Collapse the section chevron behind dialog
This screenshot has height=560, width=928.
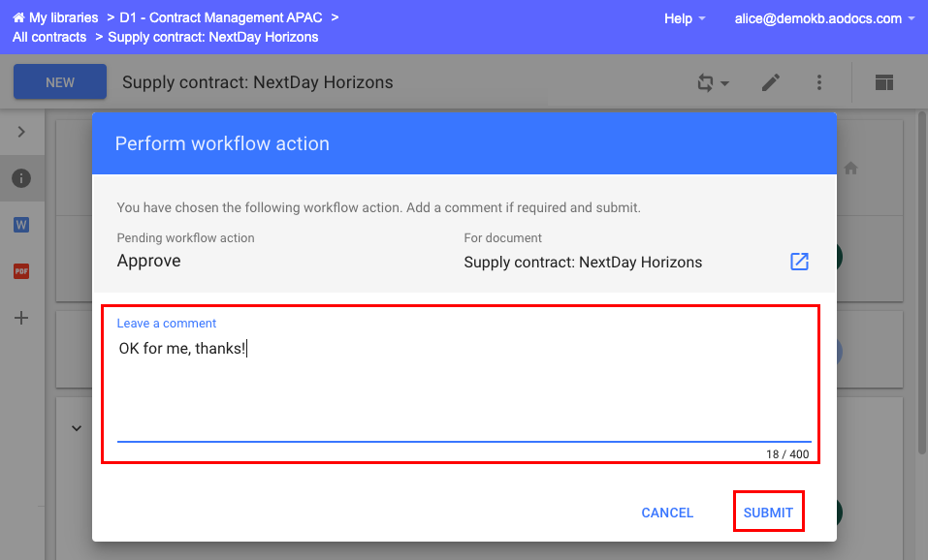click(x=77, y=427)
